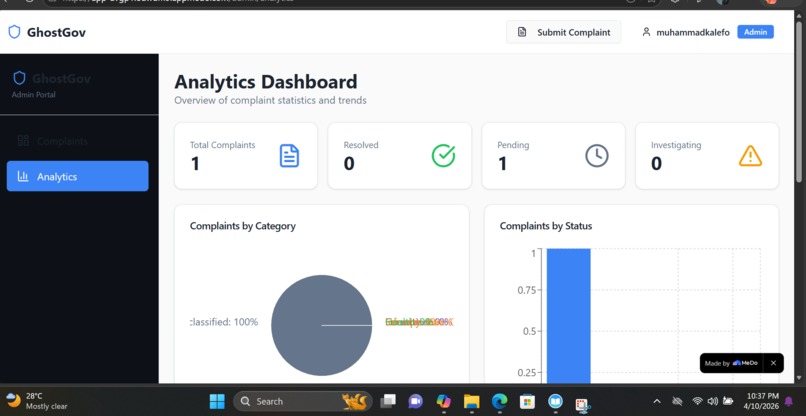The image size is (806, 416).
Task: Click the Pending clock icon
Action: [x=597, y=156]
